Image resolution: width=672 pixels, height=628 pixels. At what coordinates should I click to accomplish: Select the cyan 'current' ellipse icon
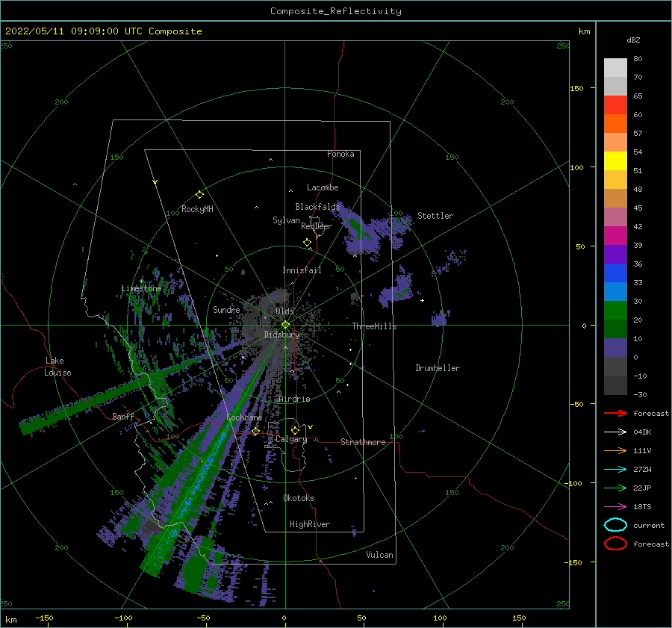pyautogui.click(x=615, y=525)
